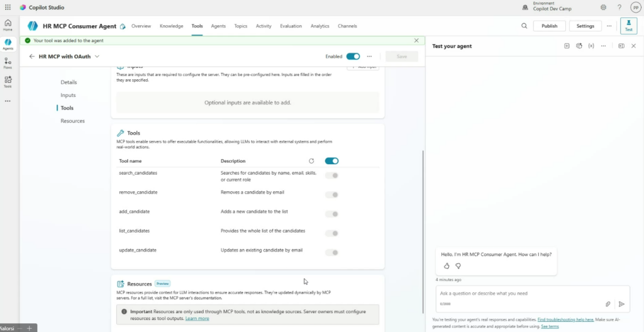Refresh the MCP tools list
Screen dimensions: 644x332
311,161
